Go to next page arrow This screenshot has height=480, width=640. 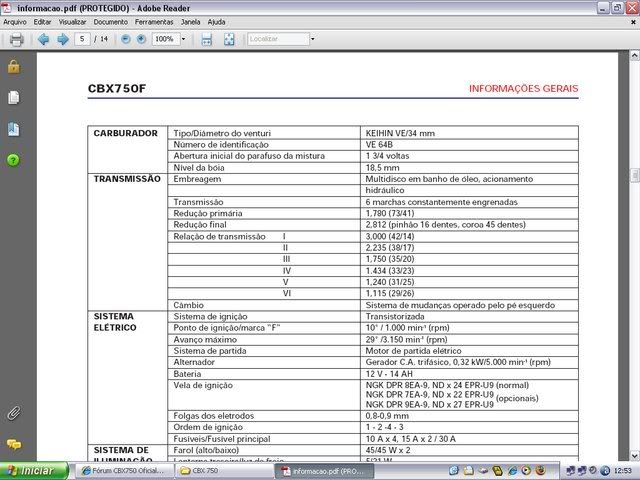(x=63, y=39)
